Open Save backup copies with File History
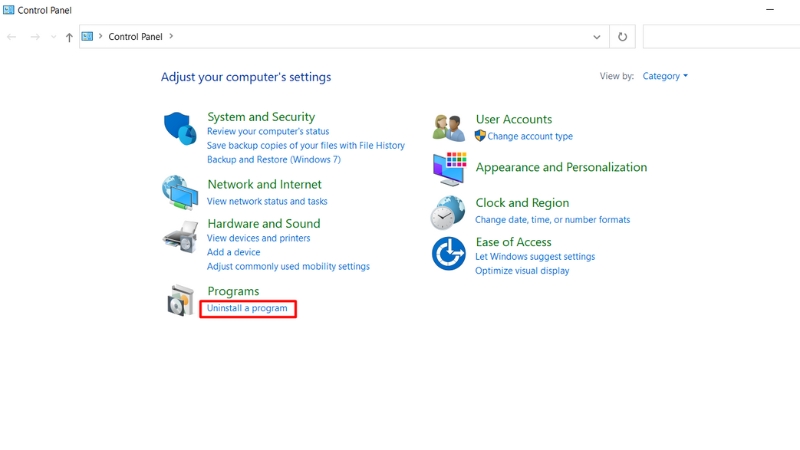Screen dimensions: 800x450 pyautogui.click(x=306, y=145)
